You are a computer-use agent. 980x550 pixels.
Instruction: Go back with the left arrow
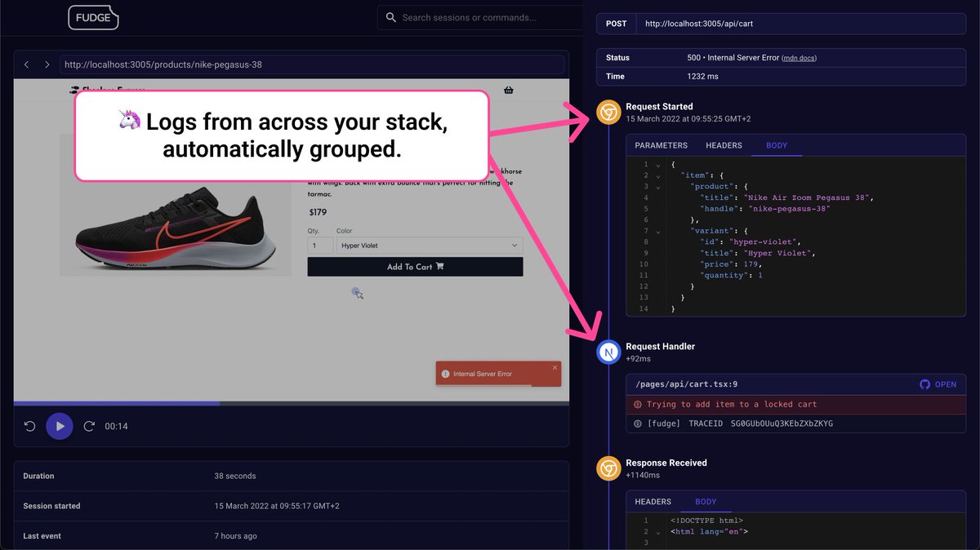pyautogui.click(x=27, y=64)
